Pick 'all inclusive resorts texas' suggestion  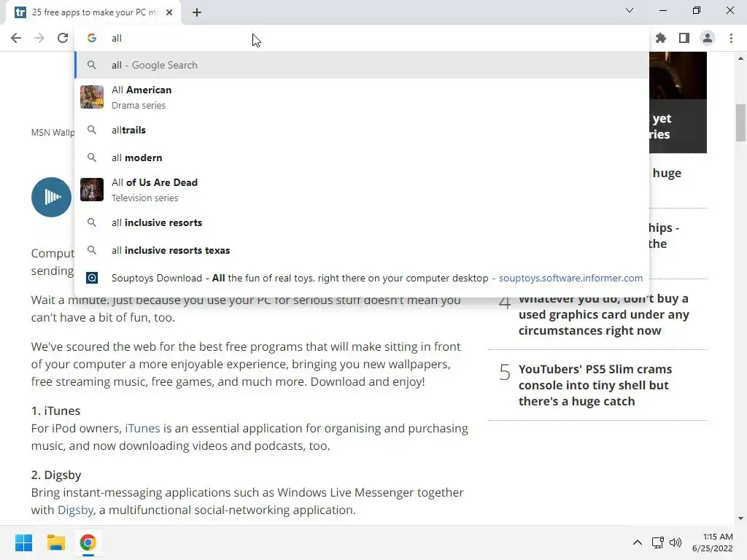pyautogui.click(x=362, y=250)
